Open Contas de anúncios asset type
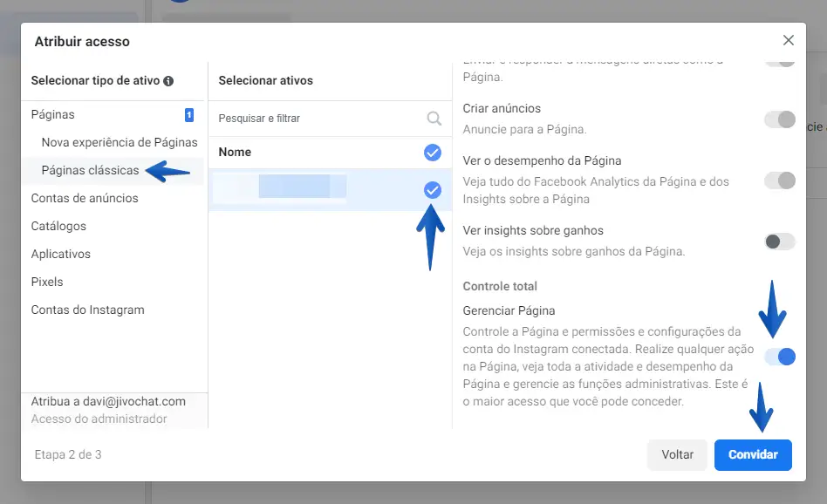Viewport: 827px width, 504px height. 85,198
